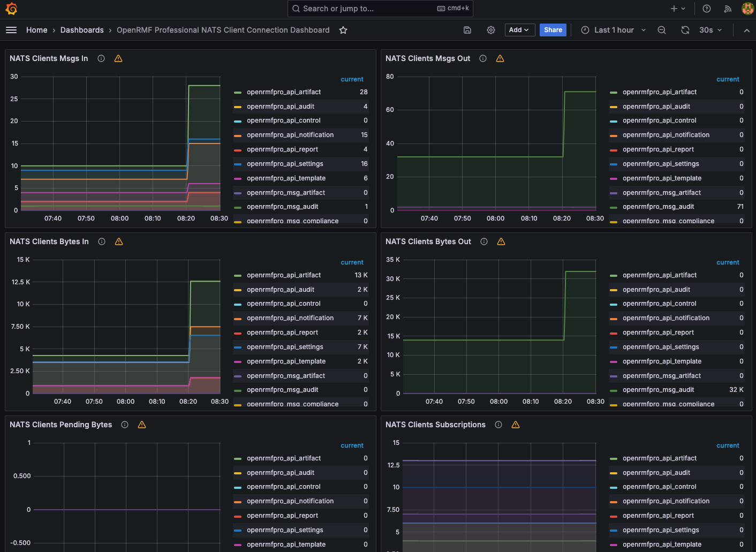Click the Msgs Out chart area
The image size is (756, 552).
tap(496, 143)
